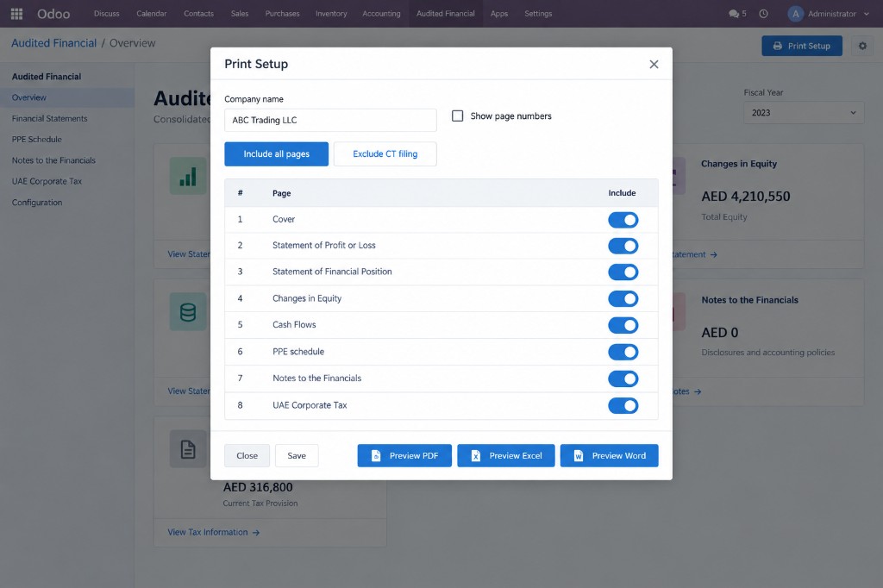
Task: Open the Print Setup header button
Action: (802, 46)
